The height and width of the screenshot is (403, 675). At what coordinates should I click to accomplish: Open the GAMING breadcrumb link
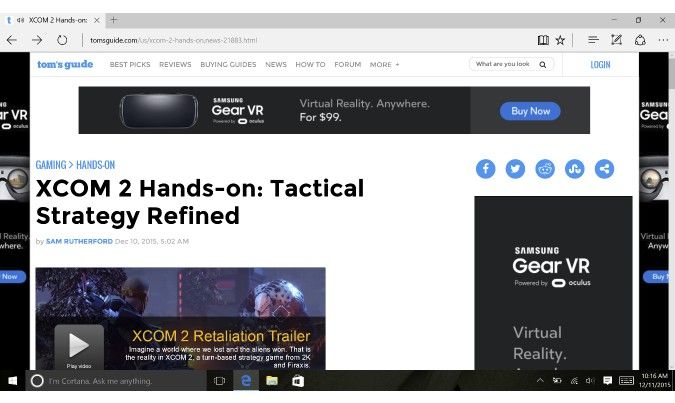pyautogui.click(x=51, y=165)
